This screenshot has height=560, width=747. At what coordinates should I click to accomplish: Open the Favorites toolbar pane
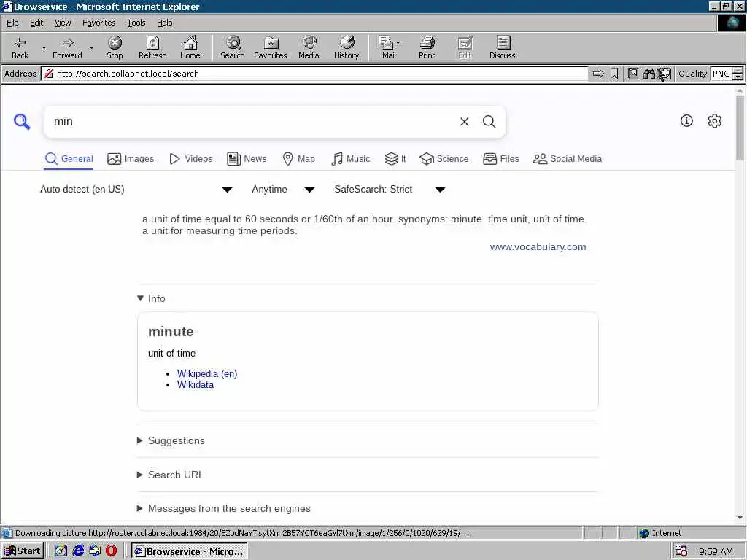click(x=270, y=47)
